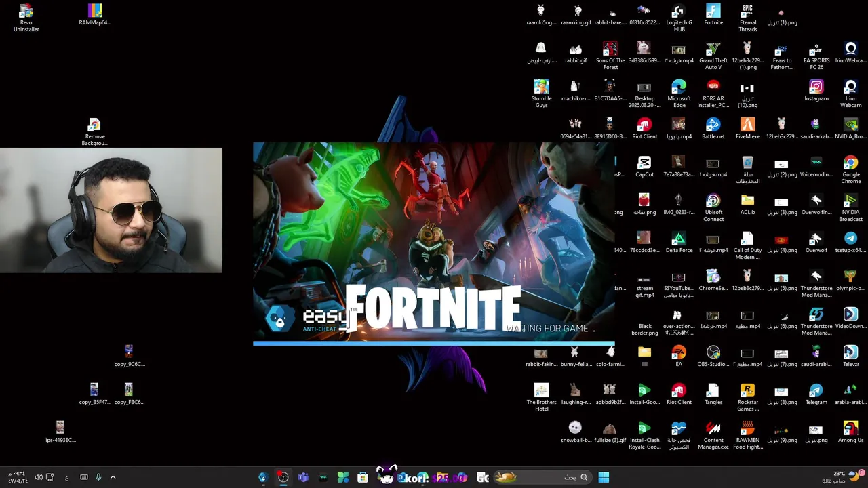
Task: Open the Among Us shortcut
Action: click(x=851, y=432)
